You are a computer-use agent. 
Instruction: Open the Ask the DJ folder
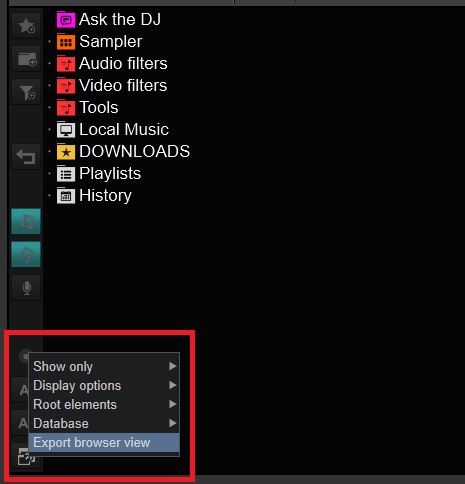tap(120, 19)
